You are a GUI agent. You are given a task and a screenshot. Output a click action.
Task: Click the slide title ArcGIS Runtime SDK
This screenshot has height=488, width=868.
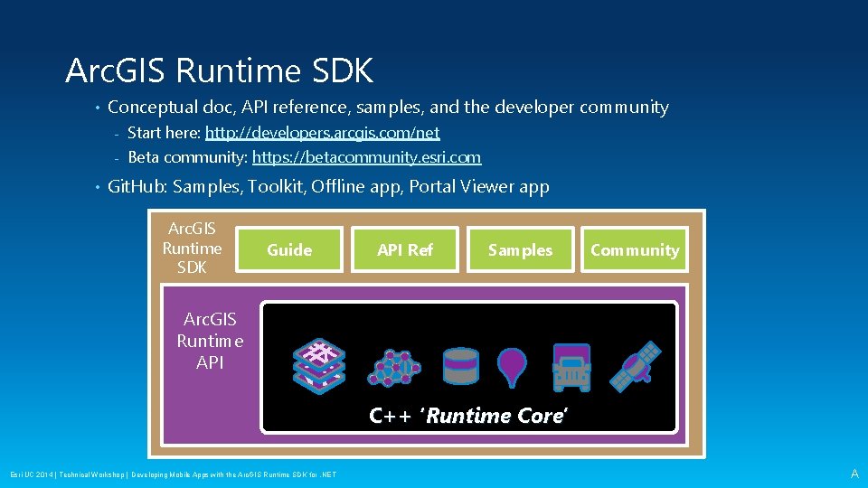[x=219, y=70]
